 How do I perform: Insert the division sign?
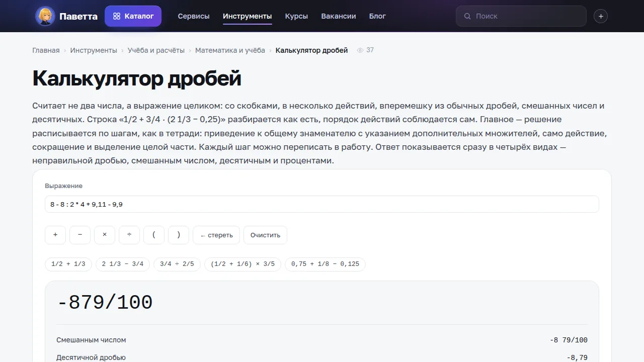click(x=129, y=235)
